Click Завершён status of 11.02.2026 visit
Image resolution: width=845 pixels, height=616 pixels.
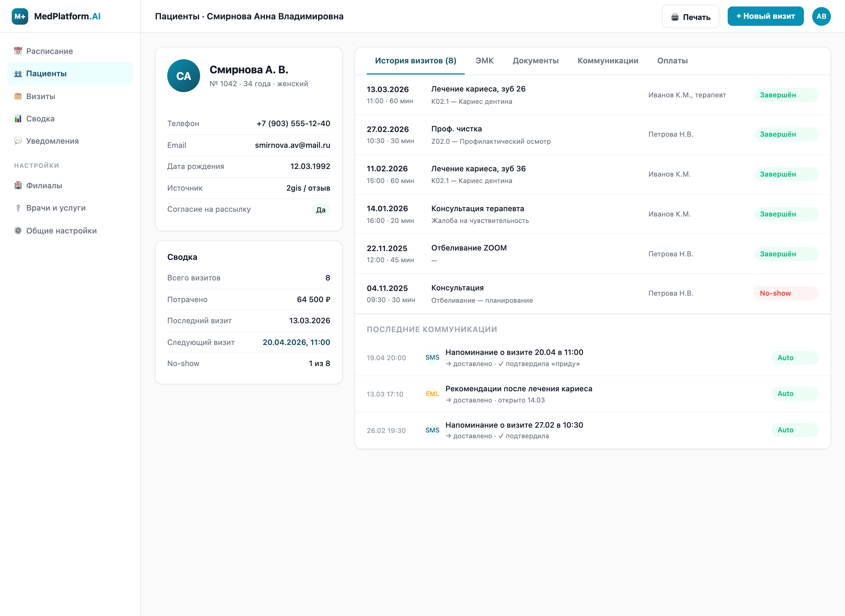(x=786, y=174)
